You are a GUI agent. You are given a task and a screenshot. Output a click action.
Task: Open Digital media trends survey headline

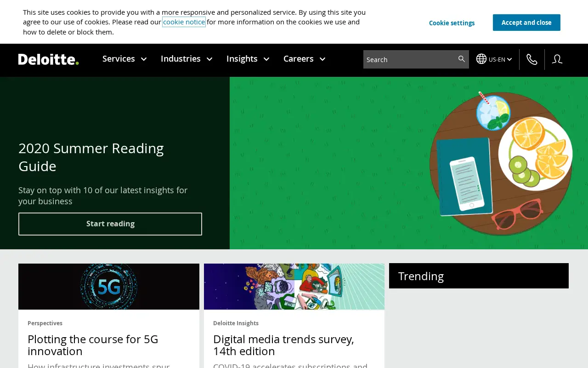[x=283, y=345]
